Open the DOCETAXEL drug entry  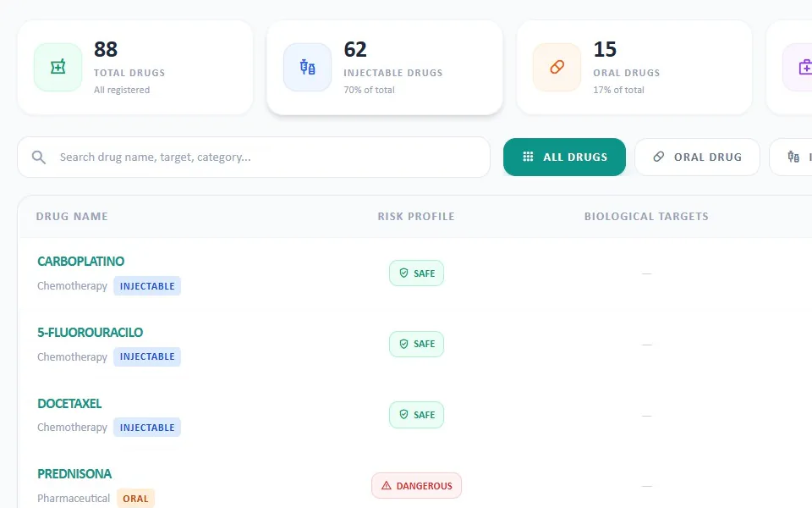[69, 403]
